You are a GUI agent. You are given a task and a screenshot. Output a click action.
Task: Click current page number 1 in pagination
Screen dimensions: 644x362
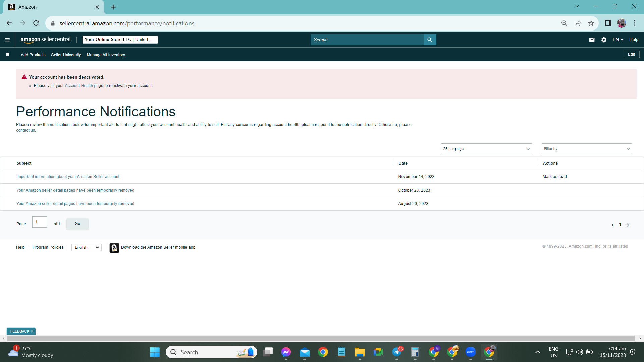[x=620, y=225]
